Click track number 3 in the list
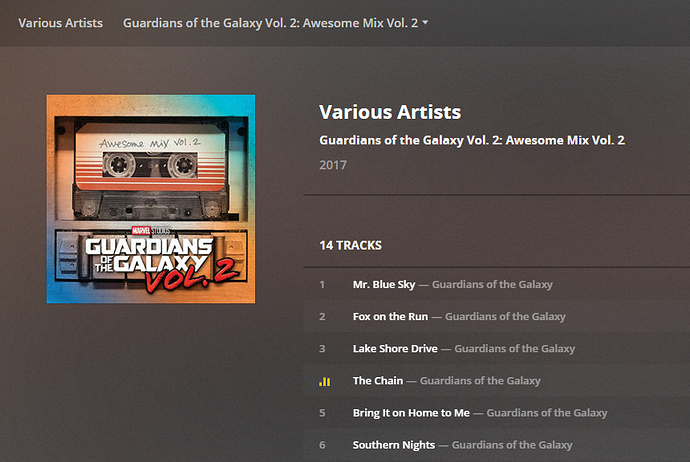Image resolution: width=690 pixels, height=462 pixels. [x=322, y=349]
